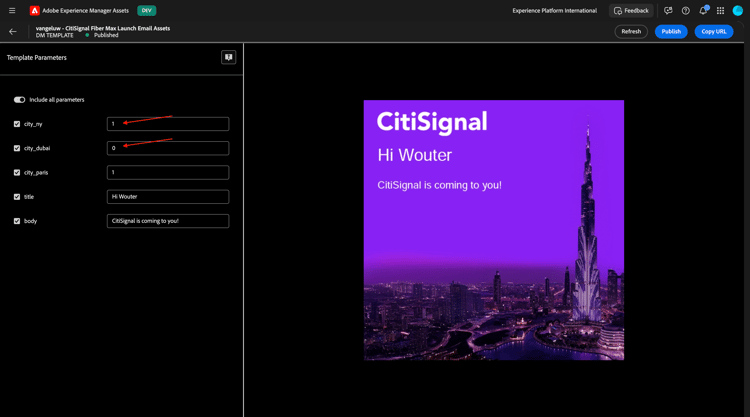Image resolution: width=750 pixels, height=417 pixels.
Task: Uncheck the city_dubai checkbox
Action: coord(17,148)
